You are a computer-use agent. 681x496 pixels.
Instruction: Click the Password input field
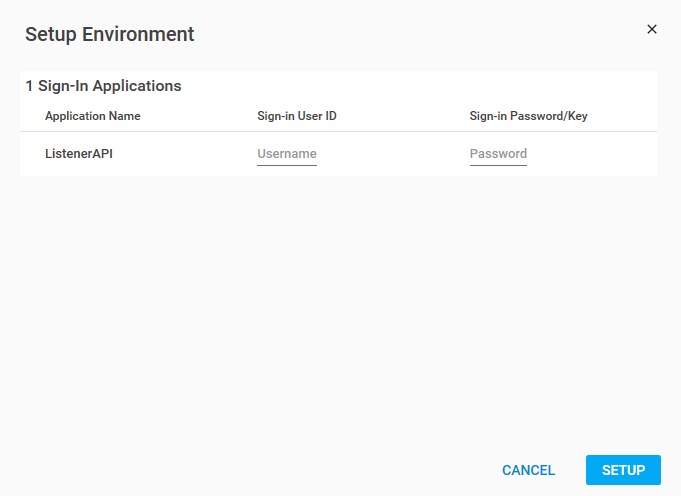click(498, 154)
